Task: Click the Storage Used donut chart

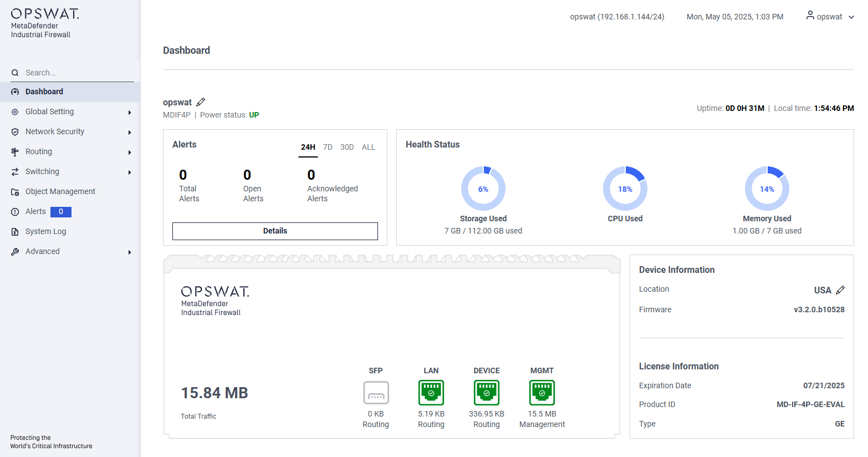Action: pyautogui.click(x=483, y=189)
